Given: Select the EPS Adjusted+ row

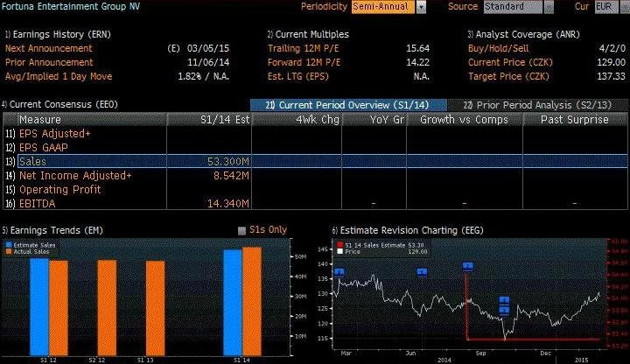Looking at the screenshot, I should [x=315, y=133].
